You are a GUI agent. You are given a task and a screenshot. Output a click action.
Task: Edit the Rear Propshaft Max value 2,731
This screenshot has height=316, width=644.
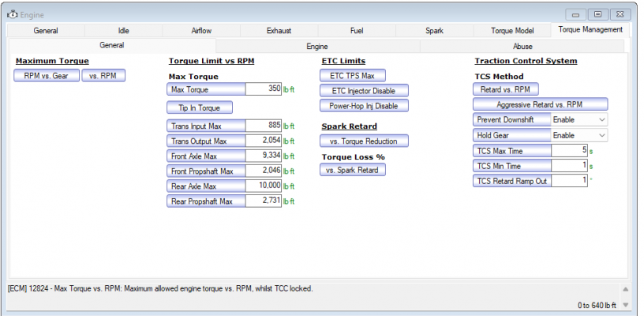264,201
